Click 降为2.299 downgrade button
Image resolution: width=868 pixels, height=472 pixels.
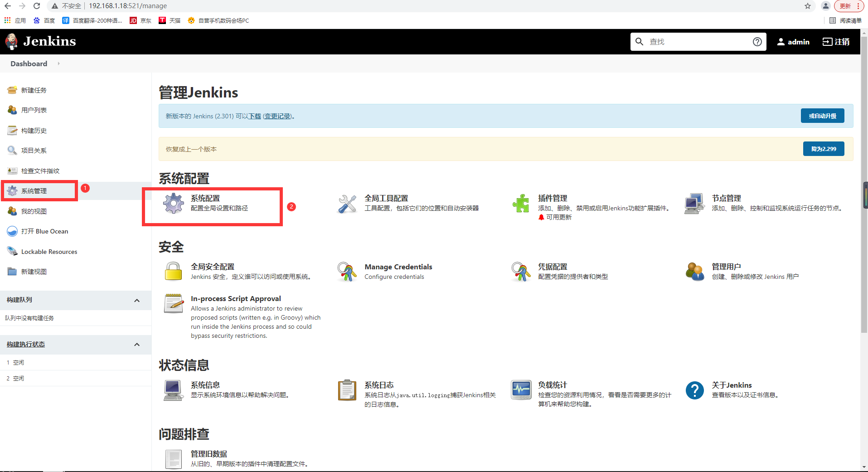824,149
